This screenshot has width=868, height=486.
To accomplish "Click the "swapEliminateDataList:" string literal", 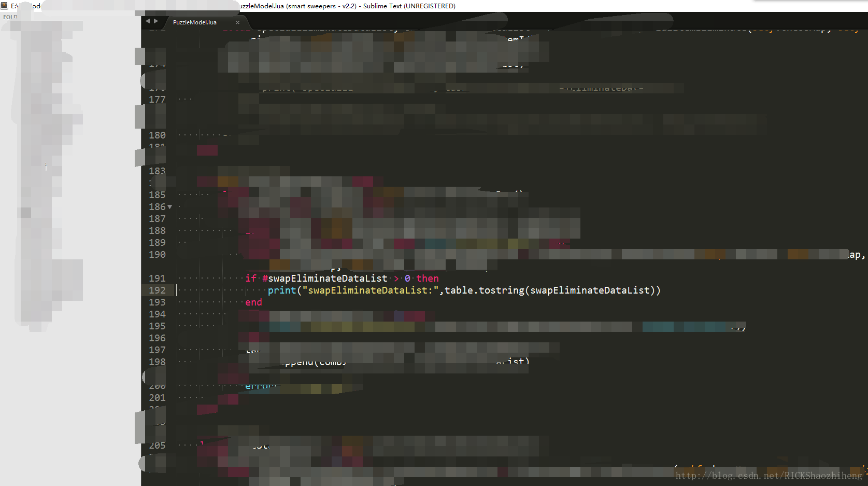I will 371,290.
